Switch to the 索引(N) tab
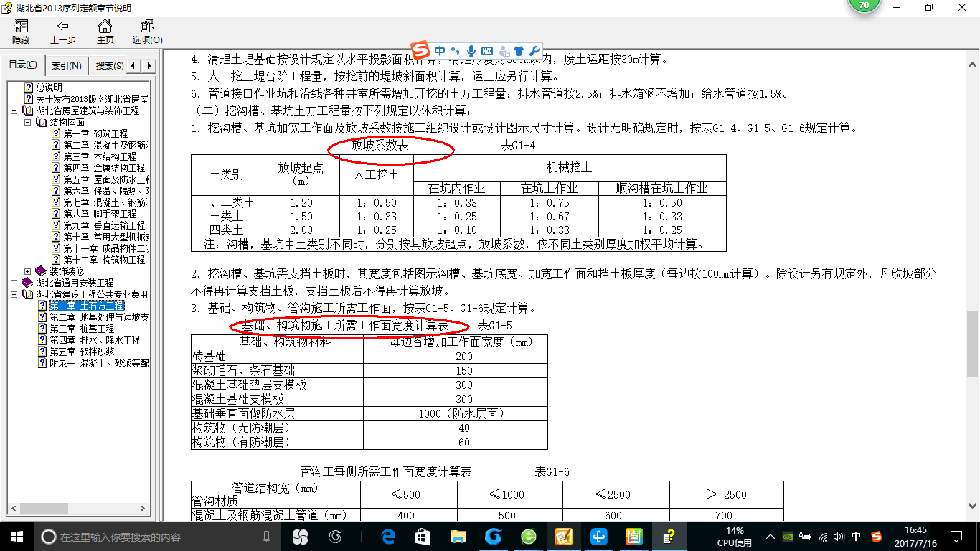The height and width of the screenshot is (551, 980). tap(66, 66)
